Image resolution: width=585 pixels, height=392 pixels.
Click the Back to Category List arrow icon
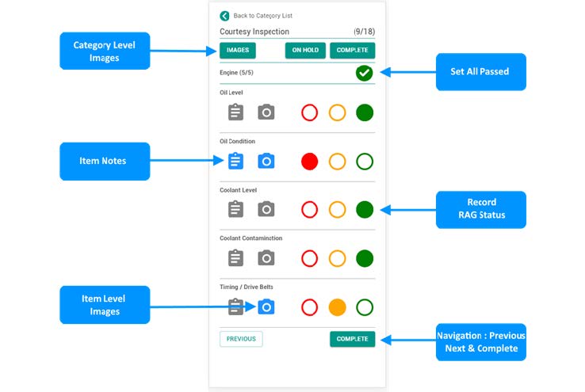coord(224,15)
